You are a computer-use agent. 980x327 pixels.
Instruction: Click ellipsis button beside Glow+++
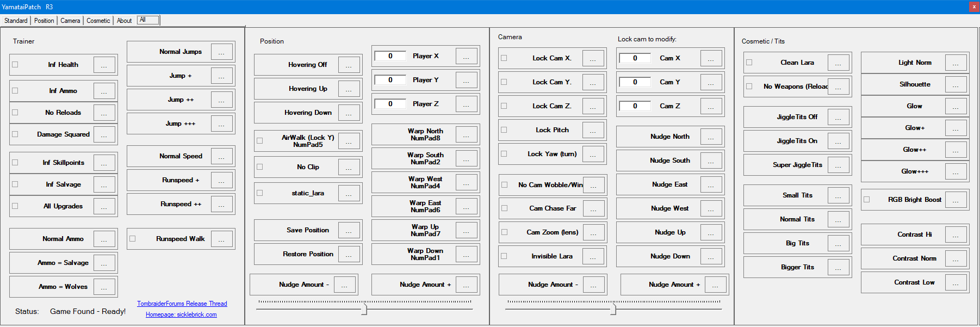click(x=956, y=171)
